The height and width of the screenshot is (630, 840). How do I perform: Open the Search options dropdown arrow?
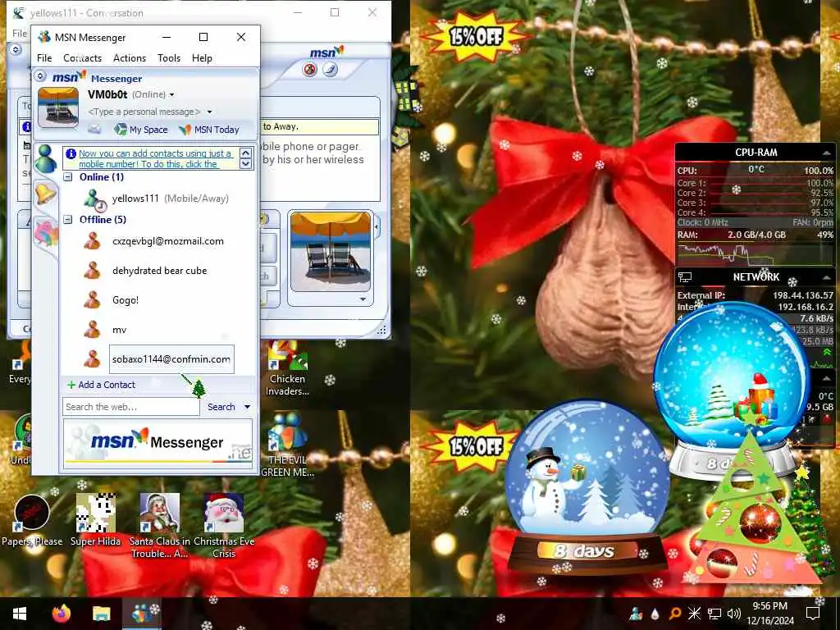(x=248, y=407)
